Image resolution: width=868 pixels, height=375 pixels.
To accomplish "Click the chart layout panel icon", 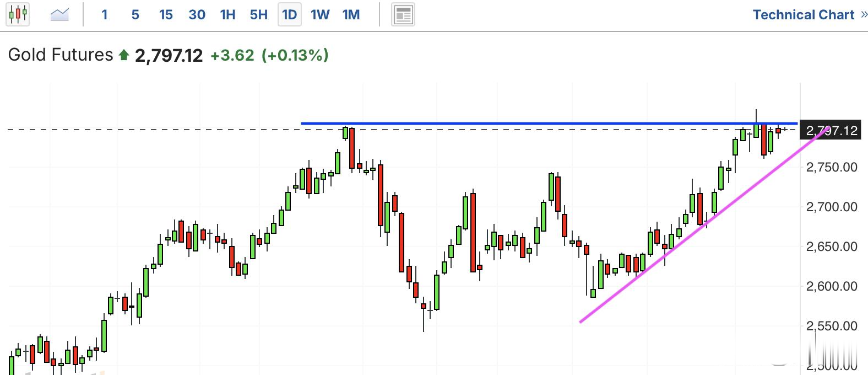I will coord(403,15).
